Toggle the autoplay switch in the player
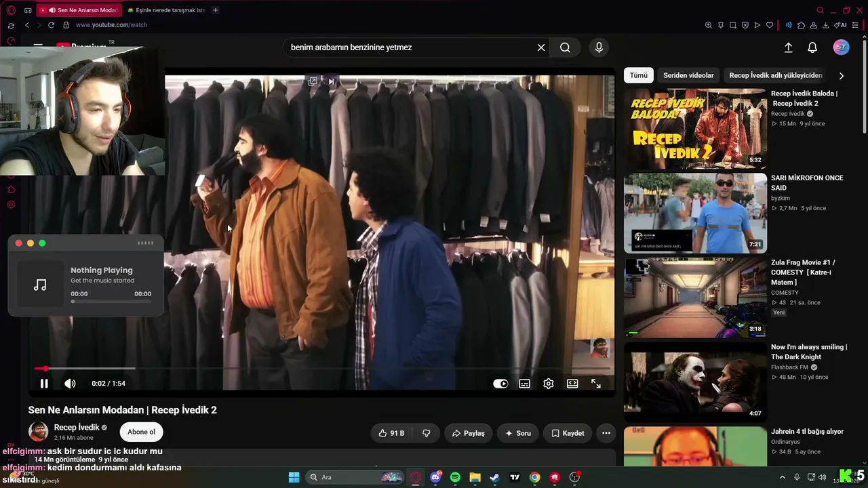This screenshot has height=488, width=868. [500, 384]
